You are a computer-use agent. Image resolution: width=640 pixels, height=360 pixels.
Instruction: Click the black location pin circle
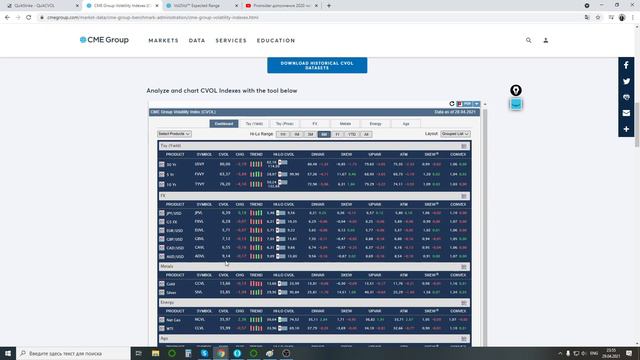[516, 90]
